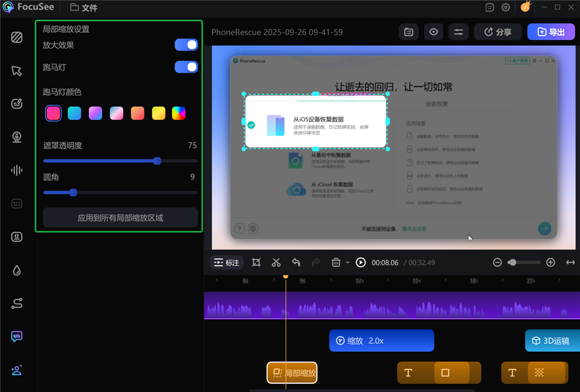
Task: Open the audio waveform sidebar icon
Action: pyautogui.click(x=17, y=170)
